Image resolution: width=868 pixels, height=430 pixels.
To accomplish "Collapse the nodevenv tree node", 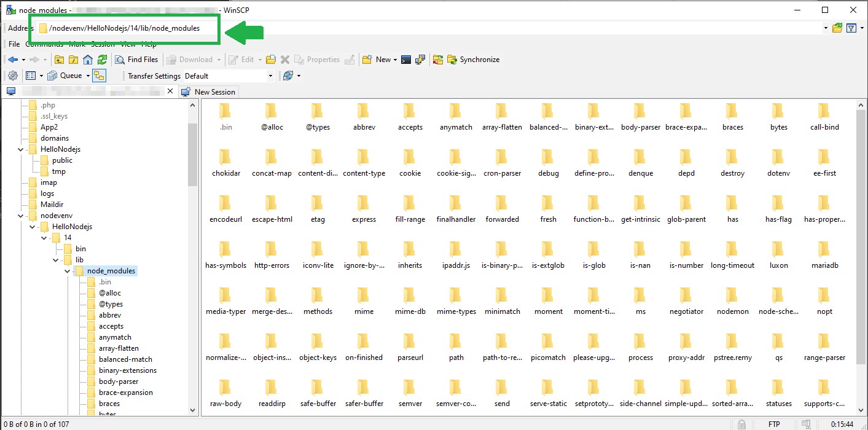I will click(x=20, y=216).
